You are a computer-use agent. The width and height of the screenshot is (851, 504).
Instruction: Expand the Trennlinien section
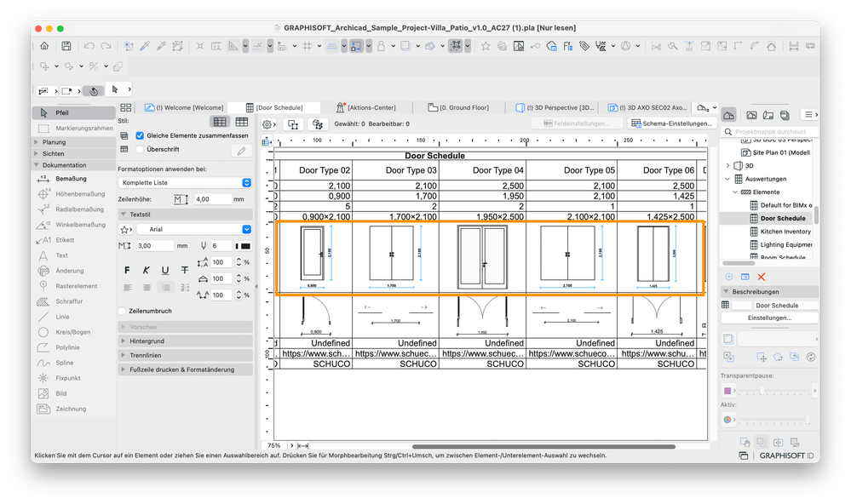185,355
